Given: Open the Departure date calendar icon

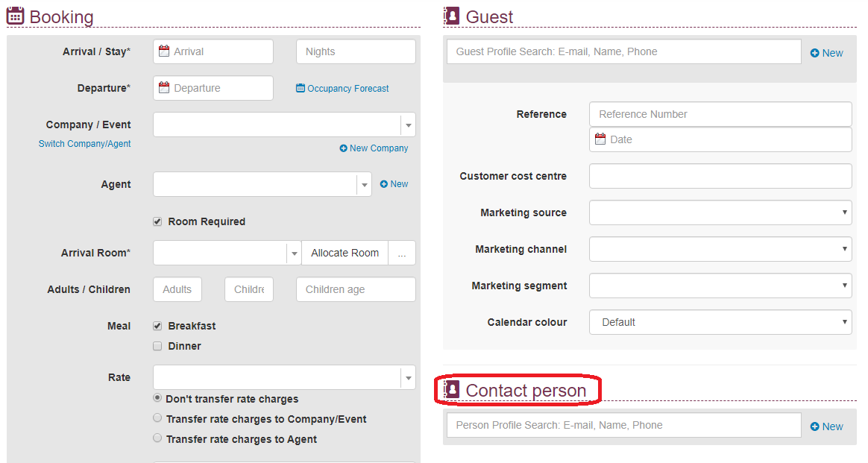Looking at the screenshot, I should [165, 88].
